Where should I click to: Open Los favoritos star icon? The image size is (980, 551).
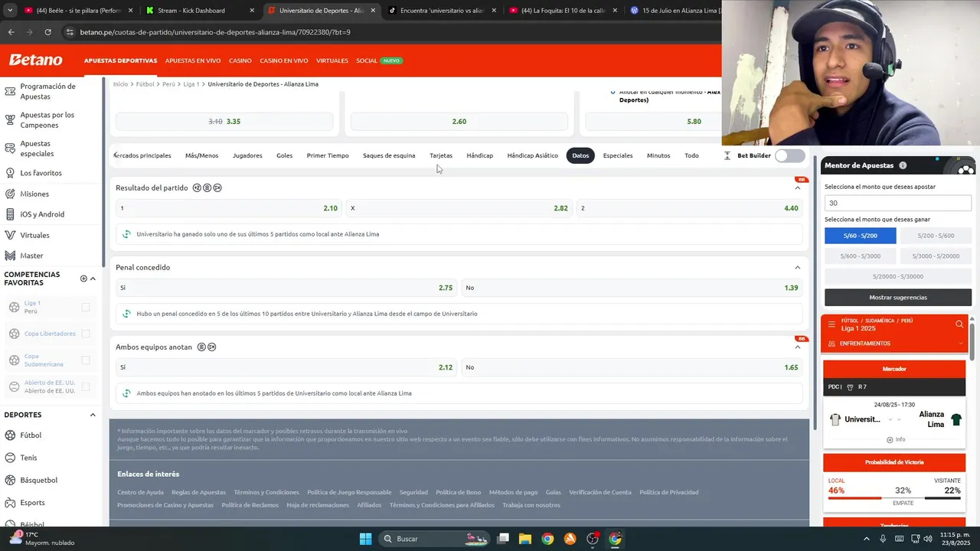(x=10, y=173)
